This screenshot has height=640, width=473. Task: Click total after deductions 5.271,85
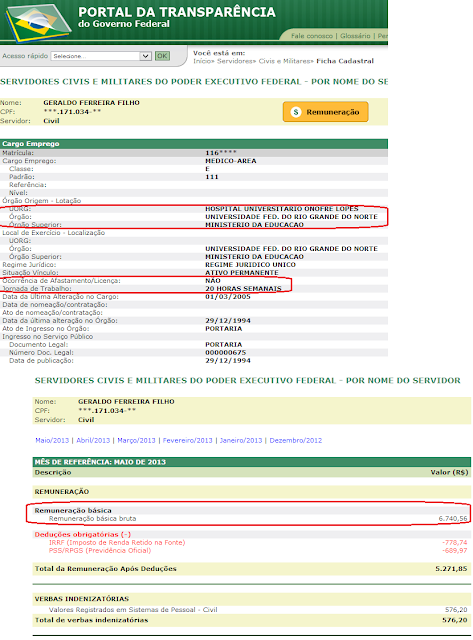tap(451, 569)
